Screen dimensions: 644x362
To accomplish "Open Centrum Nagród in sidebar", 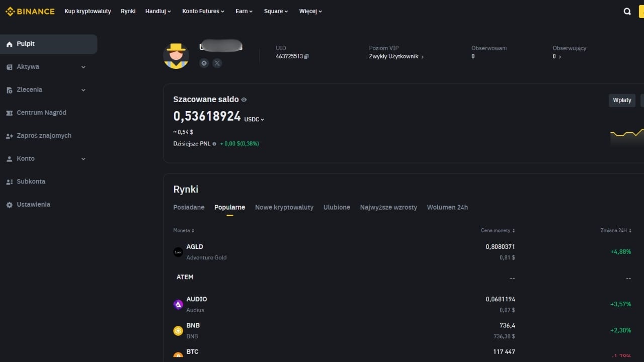I will [41, 113].
